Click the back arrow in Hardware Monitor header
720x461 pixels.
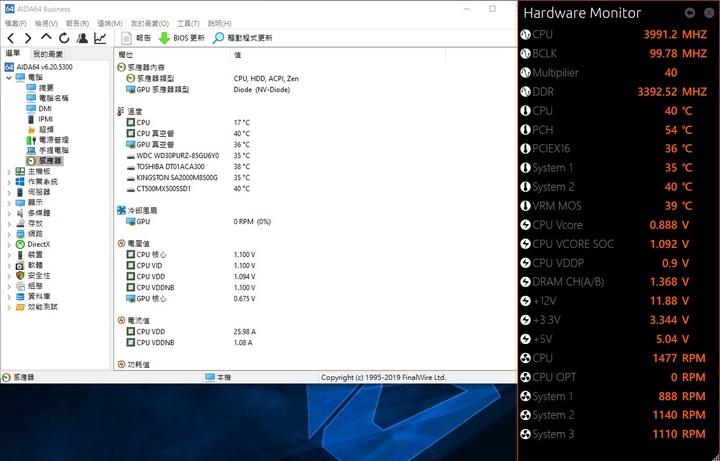point(690,13)
